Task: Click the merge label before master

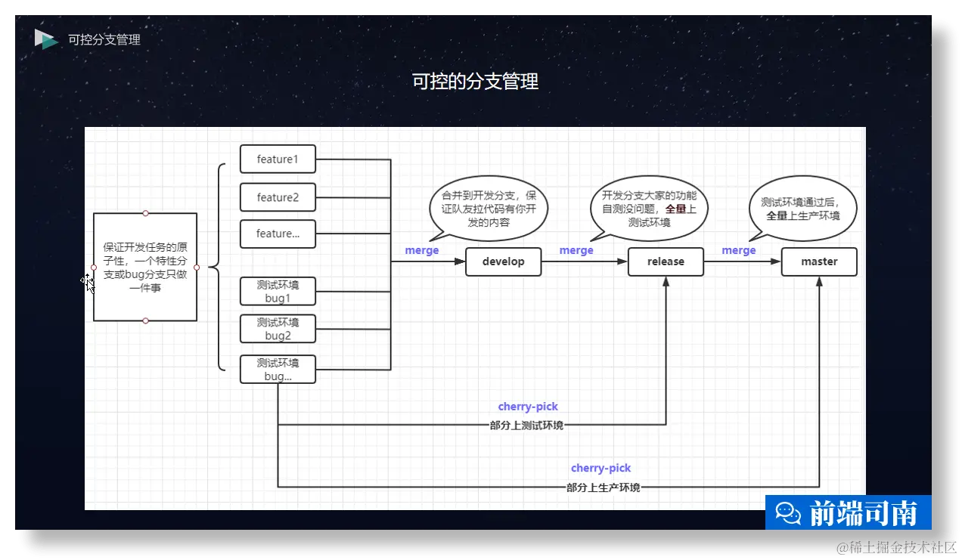Action: click(x=739, y=250)
